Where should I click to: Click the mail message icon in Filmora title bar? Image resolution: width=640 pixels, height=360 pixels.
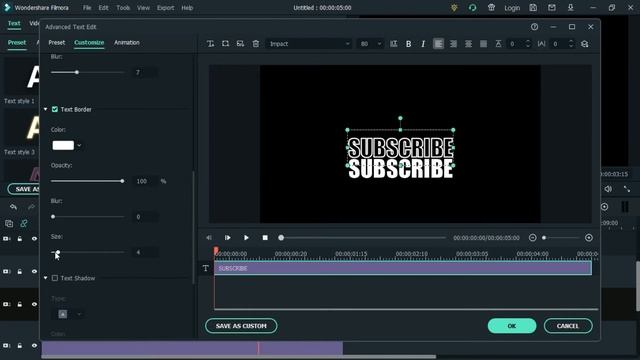coord(552,8)
